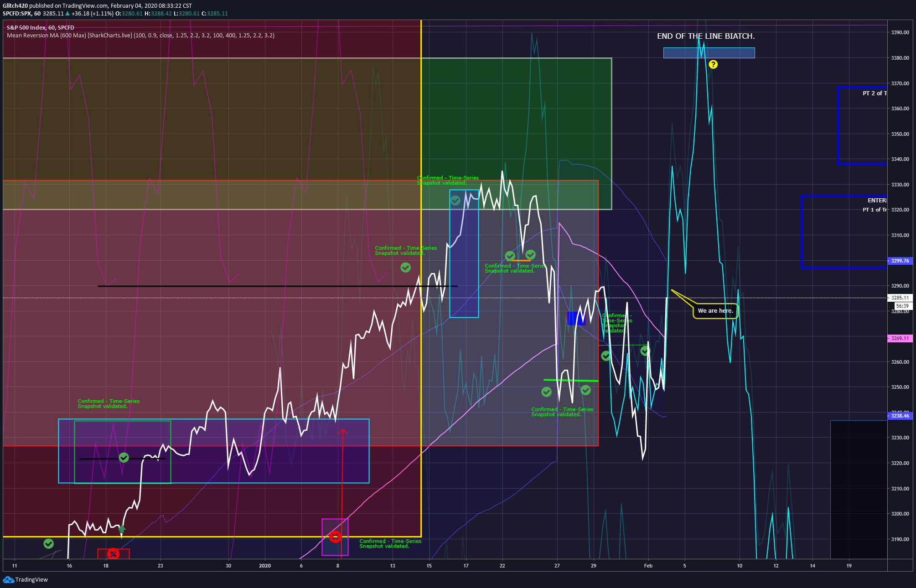Click the 'PT 2 of T' label

(875, 93)
